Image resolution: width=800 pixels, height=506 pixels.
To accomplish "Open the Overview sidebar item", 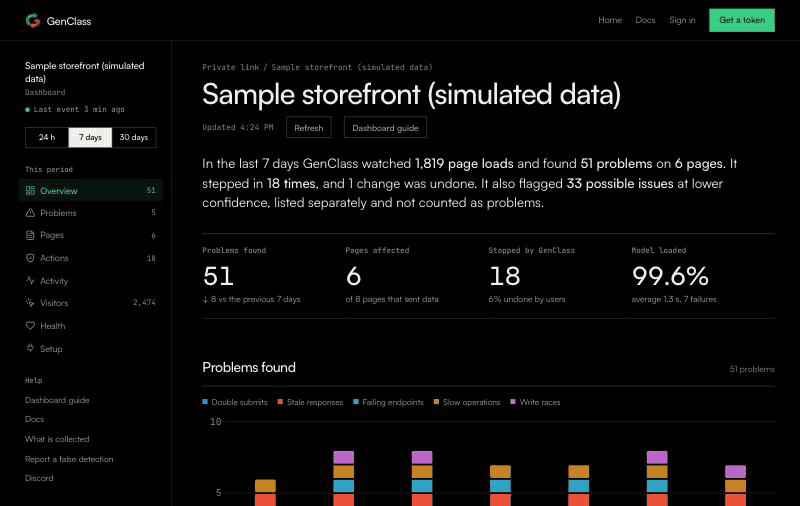I will (90, 190).
